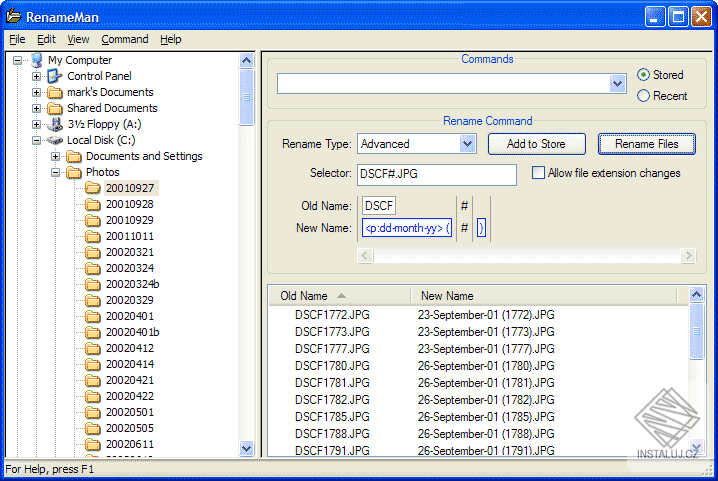Click the folder tree scrollbar down arrow
Image resolution: width=718 pixels, height=481 pixels.
coord(246,448)
